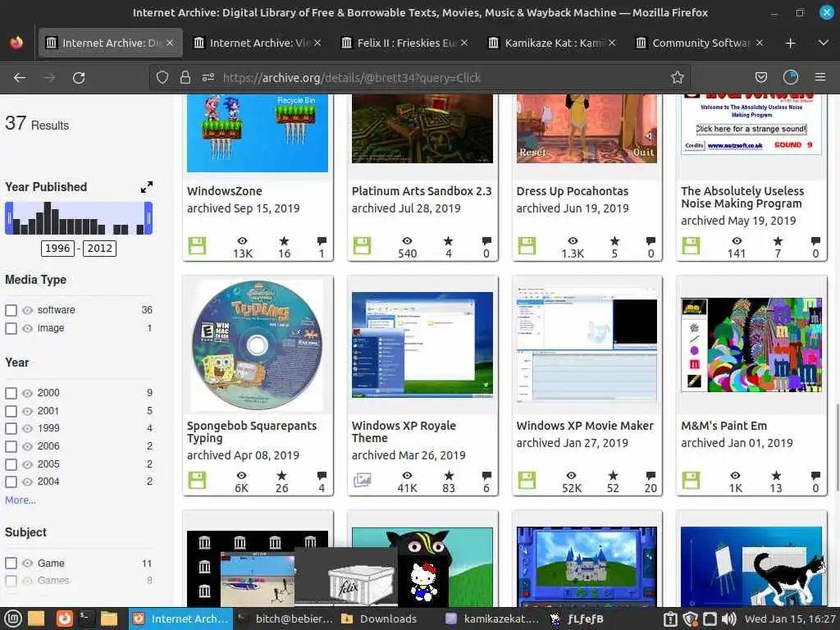The width and height of the screenshot is (840, 630).
Task: Tick the year 2006 filter checkbox
Action: [x=11, y=446]
